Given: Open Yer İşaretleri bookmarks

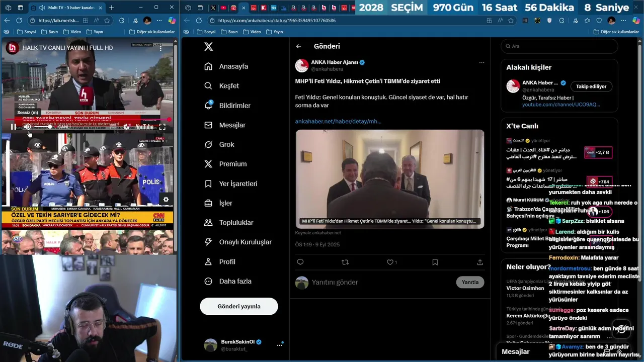Looking at the screenshot, I should point(231,184).
